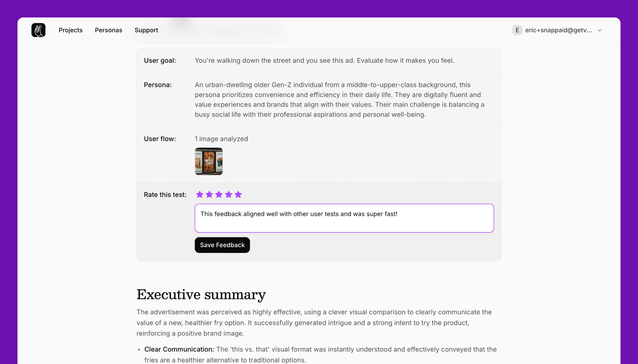Select the third rating star
The height and width of the screenshot is (364, 638).
pos(219,194)
